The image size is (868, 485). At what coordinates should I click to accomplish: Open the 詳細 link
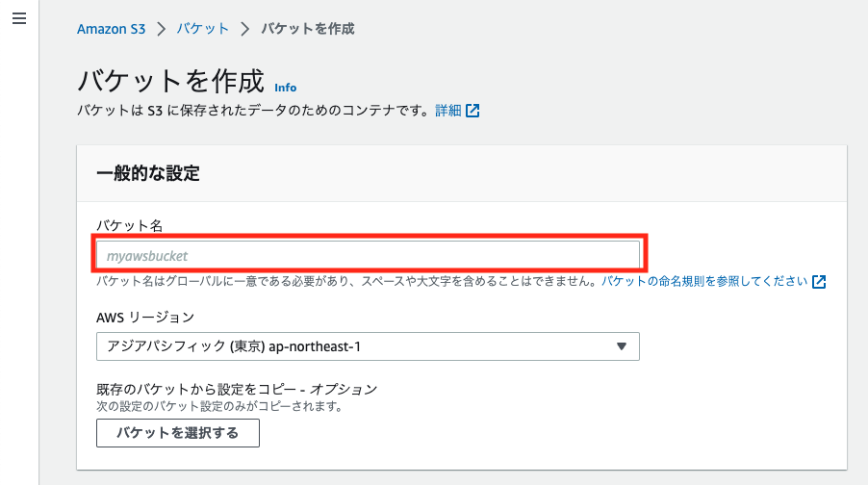(x=448, y=111)
